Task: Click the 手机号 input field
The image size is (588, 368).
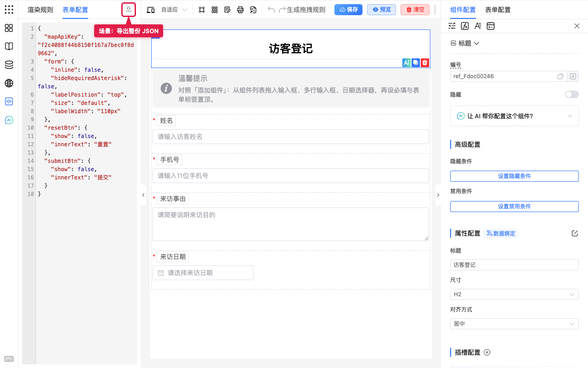Action: [x=291, y=176]
